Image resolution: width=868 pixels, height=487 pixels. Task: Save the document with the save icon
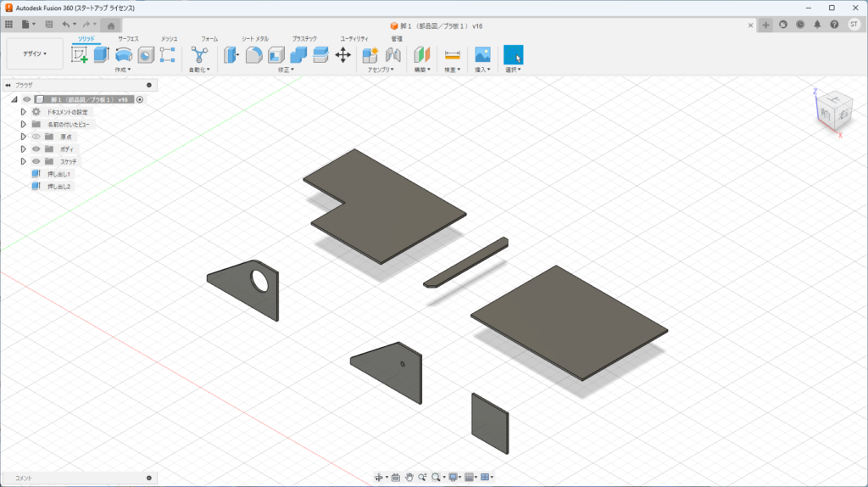click(48, 25)
